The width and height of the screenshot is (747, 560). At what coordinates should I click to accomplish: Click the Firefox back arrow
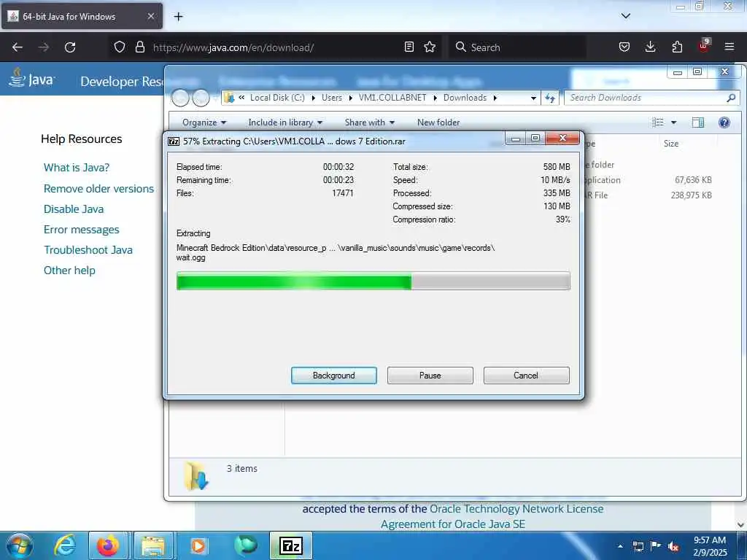(x=18, y=47)
